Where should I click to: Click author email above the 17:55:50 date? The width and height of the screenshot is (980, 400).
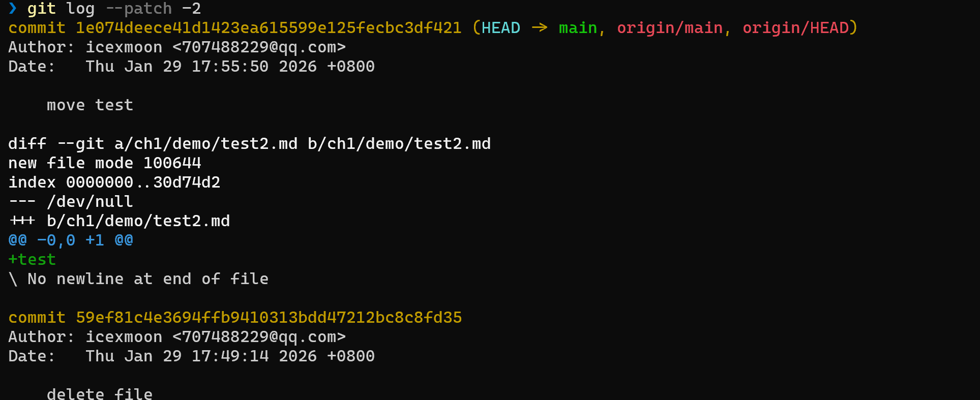pyautogui.click(x=259, y=47)
